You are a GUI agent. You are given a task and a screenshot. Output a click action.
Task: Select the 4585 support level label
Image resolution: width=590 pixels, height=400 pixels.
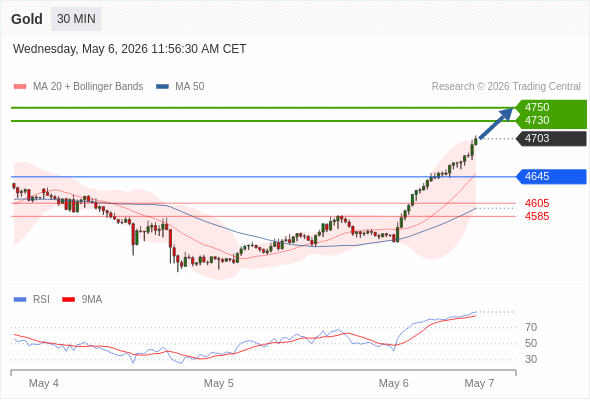coord(537,216)
